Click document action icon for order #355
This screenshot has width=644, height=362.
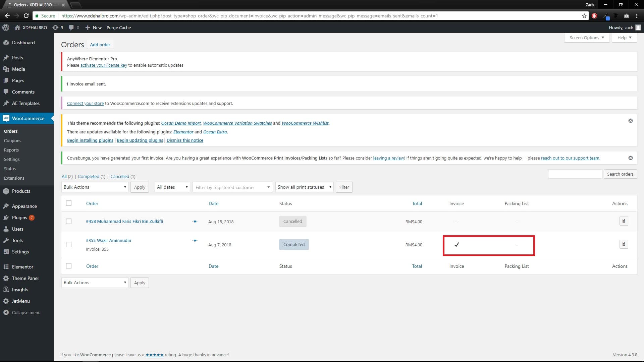[x=624, y=244]
